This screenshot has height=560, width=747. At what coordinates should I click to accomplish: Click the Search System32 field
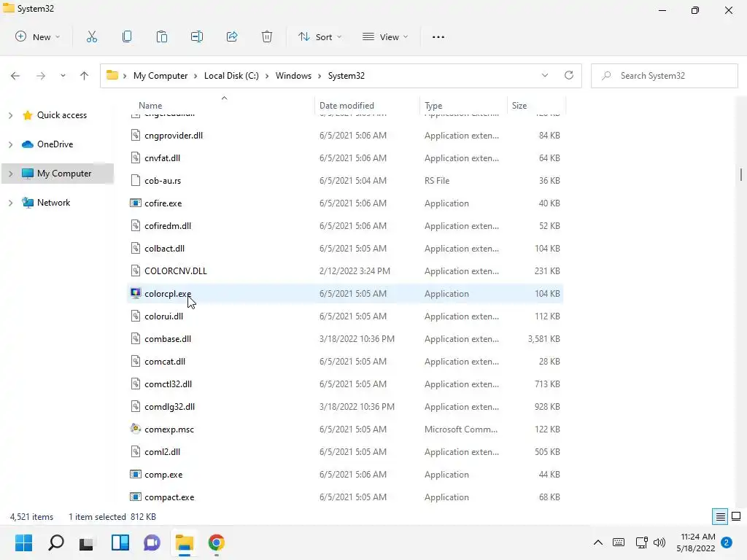665,76
